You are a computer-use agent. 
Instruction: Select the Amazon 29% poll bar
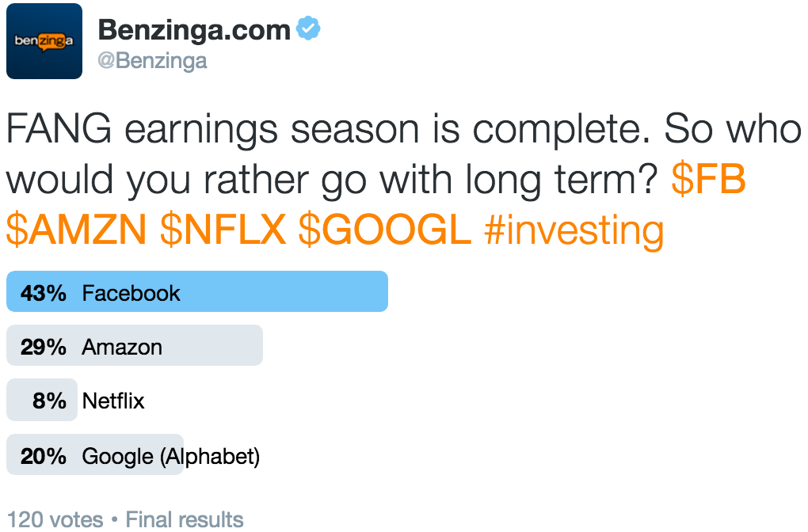click(135, 345)
